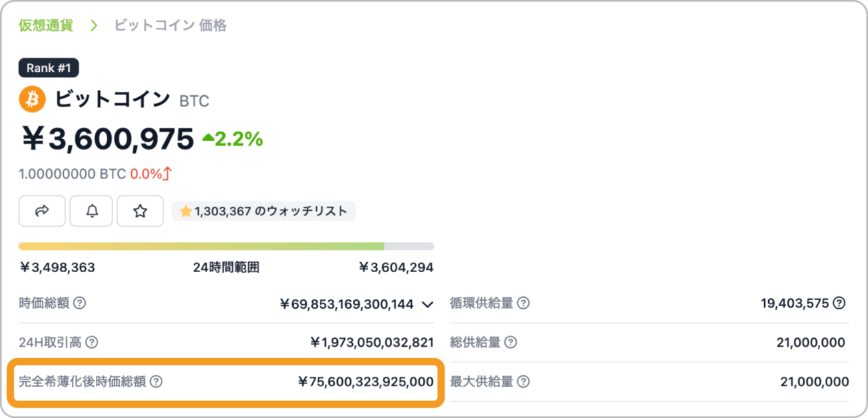Screen dimensions: 868x418
Task: Open help icon next to 最大供給量
Action: click(x=523, y=382)
